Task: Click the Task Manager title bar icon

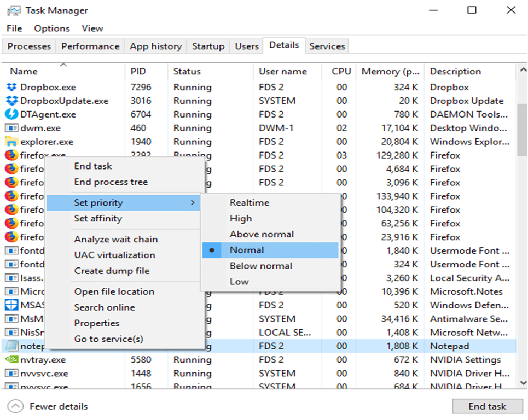Action: coord(14,11)
